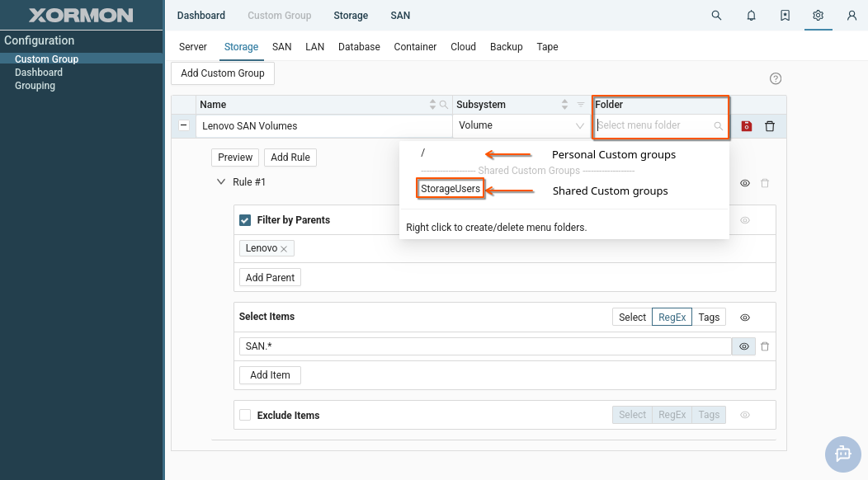Open the notifications bell

(751, 16)
